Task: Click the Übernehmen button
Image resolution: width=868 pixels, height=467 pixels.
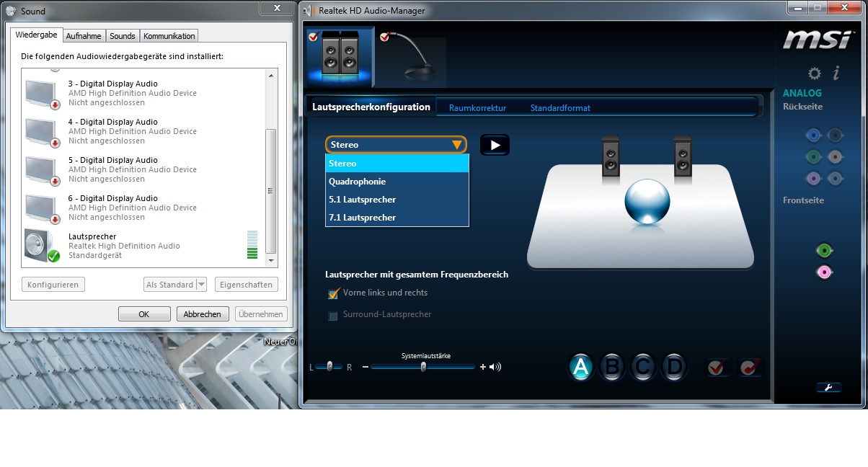Action: point(260,314)
